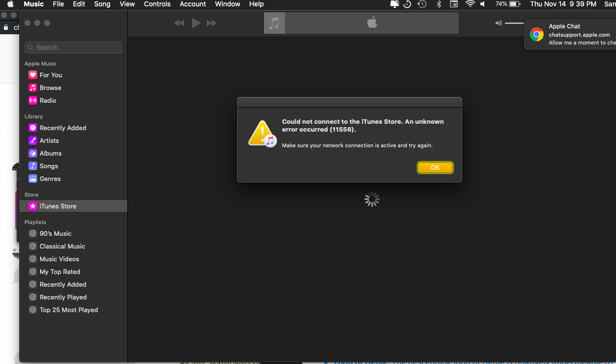Screen dimensions: 616x364
Task: Skip back with the rewind button
Action: coord(179,23)
